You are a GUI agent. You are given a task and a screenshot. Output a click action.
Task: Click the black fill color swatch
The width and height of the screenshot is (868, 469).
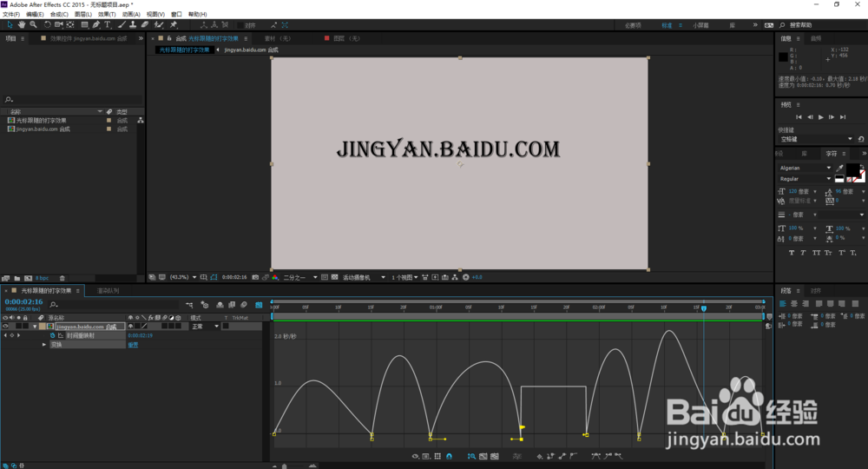pos(853,169)
